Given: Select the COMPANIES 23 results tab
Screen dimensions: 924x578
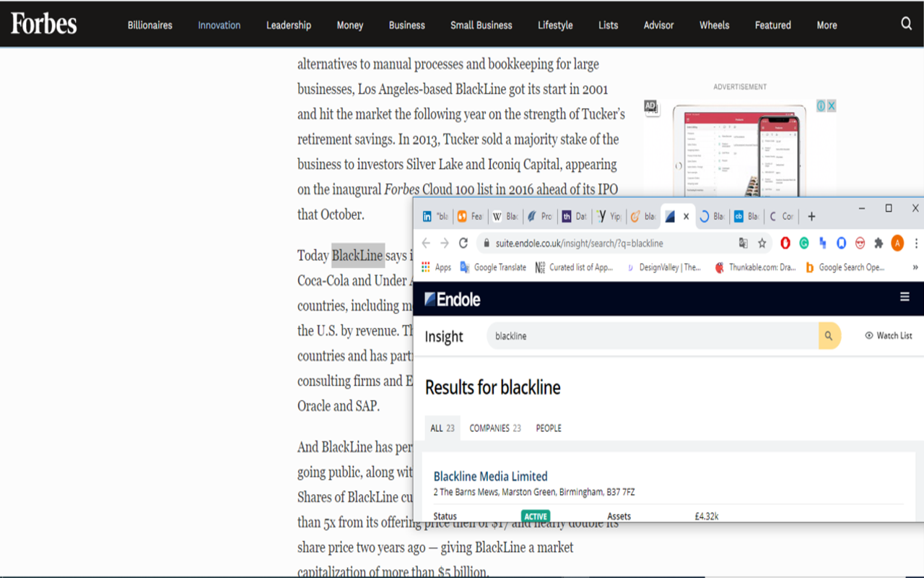Looking at the screenshot, I should (x=495, y=428).
